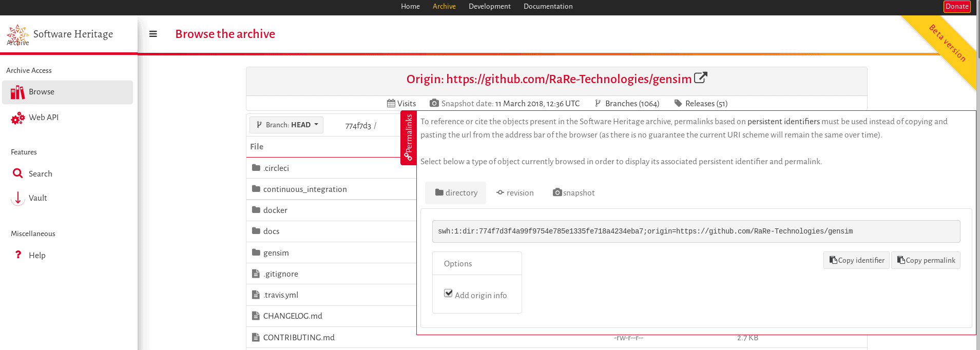Open external link icon beside origin URL

pos(700,78)
